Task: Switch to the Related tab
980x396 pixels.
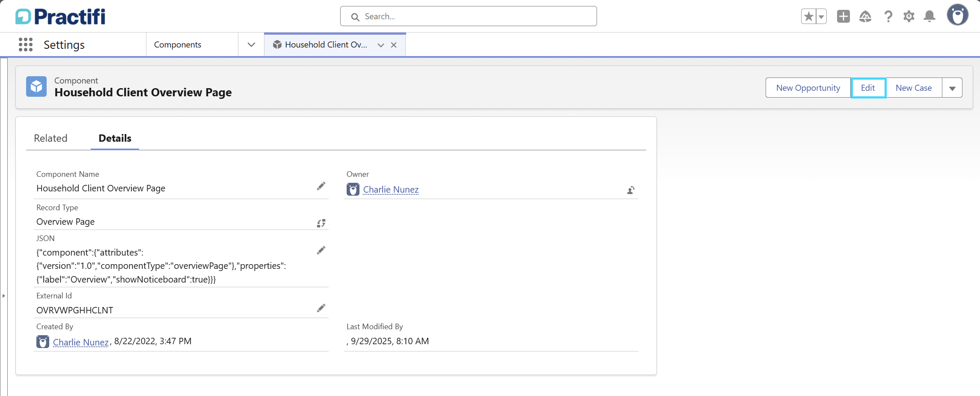Action: pos(50,138)
